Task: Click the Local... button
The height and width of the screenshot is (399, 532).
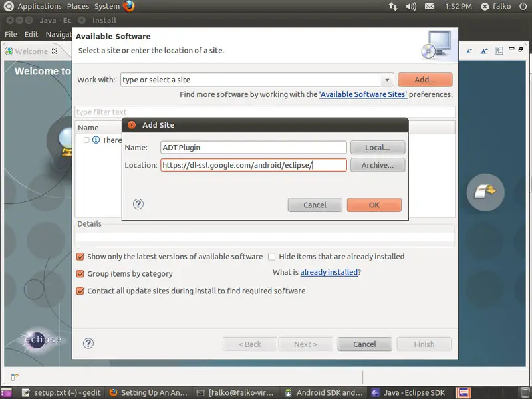Action: [x=378, y=148]
